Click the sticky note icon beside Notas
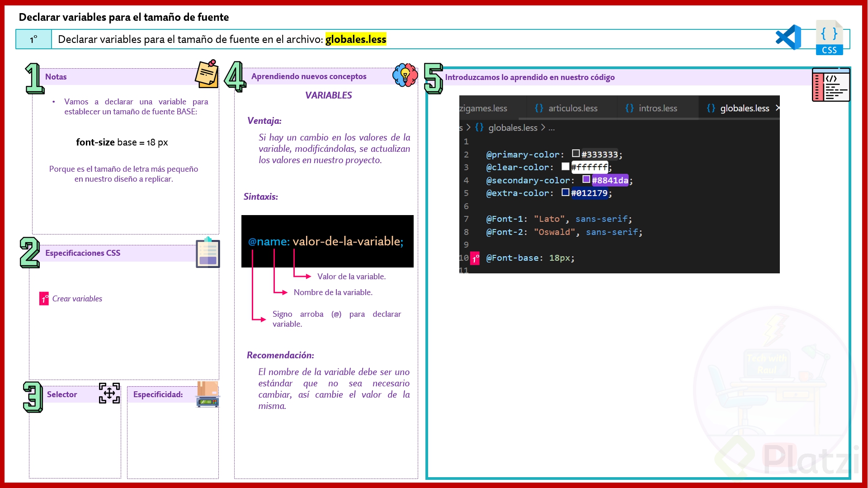 [x=207, y=74]
